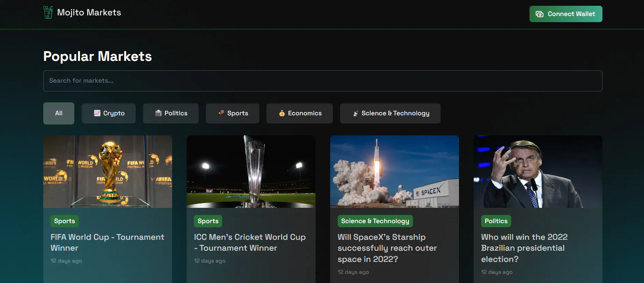Click the Popular Markets heading

click(x=97, y=56)
